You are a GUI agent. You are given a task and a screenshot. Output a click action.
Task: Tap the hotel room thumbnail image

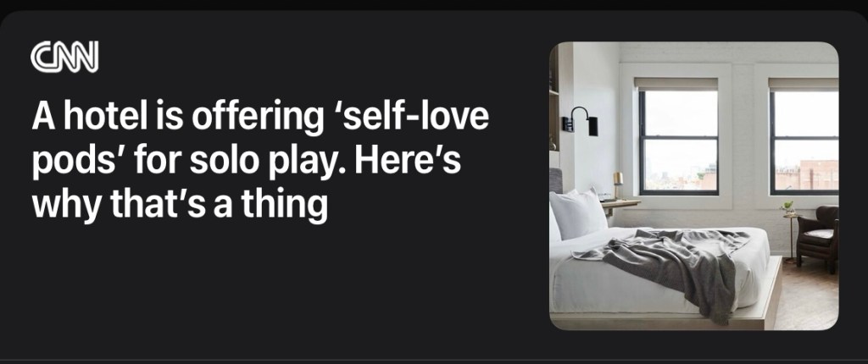(x=693, y=186)
